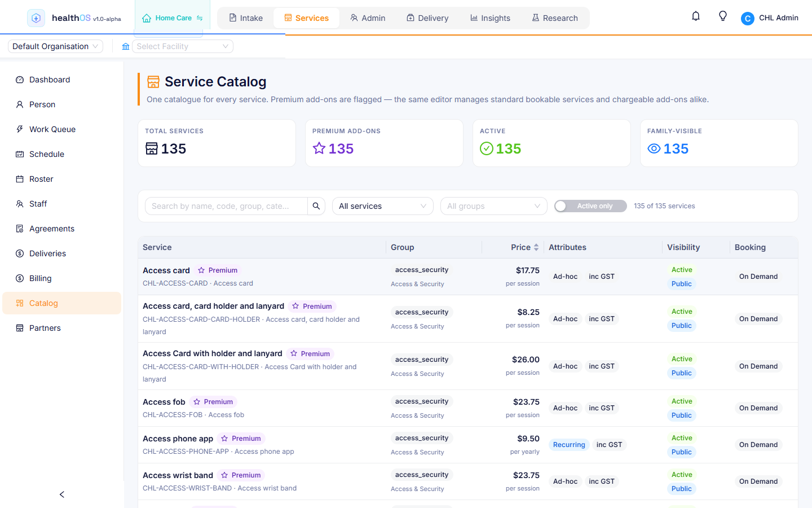
Task: Click the CHL Admin avatar icon
Action: 748,19
